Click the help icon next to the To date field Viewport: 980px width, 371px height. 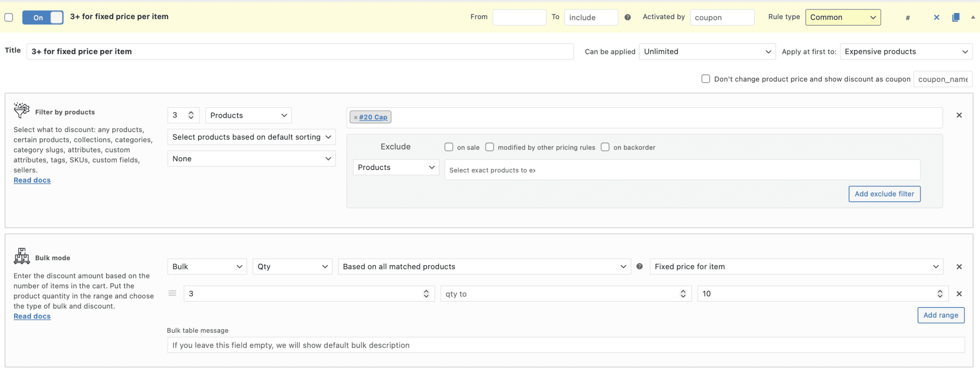(627, 17)
